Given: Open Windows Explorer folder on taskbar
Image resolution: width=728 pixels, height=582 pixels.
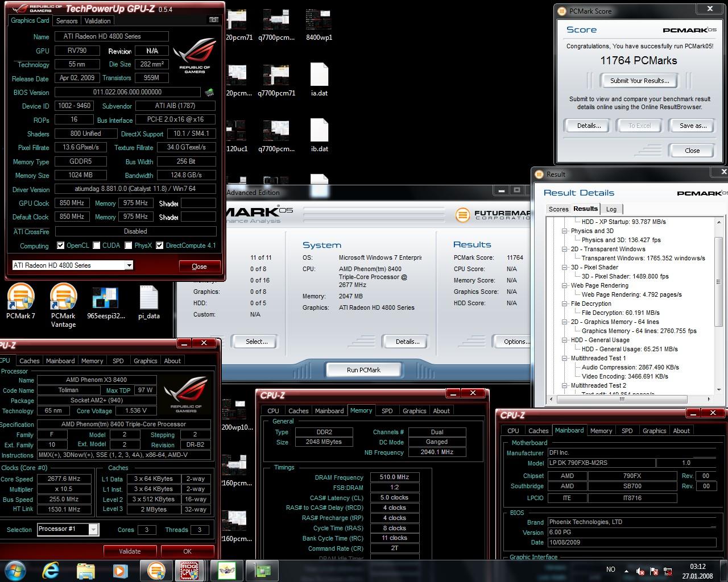Looking at the screenshot, I should pyautogui.click(x=85, y=570).
